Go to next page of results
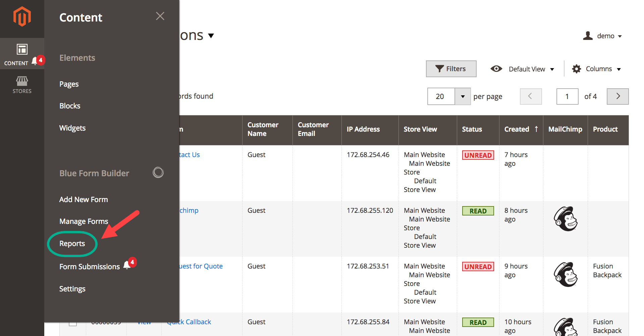 [x=618, y=96]
